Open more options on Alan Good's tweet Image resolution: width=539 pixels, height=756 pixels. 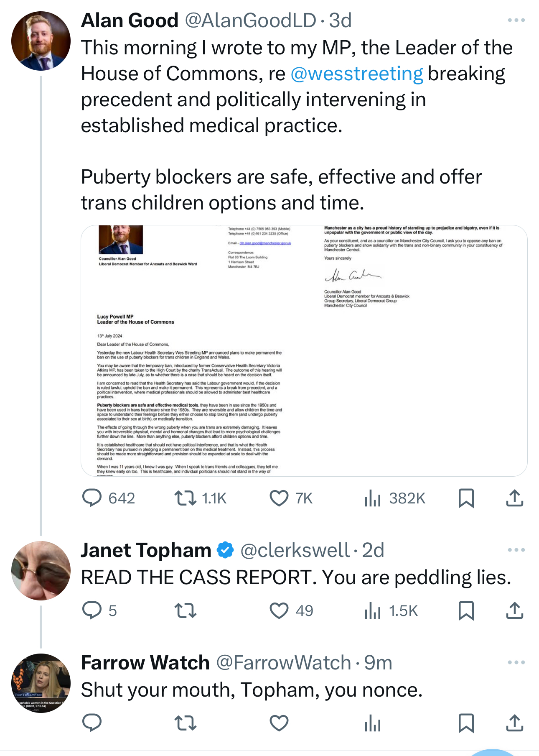tap(516, 20)
